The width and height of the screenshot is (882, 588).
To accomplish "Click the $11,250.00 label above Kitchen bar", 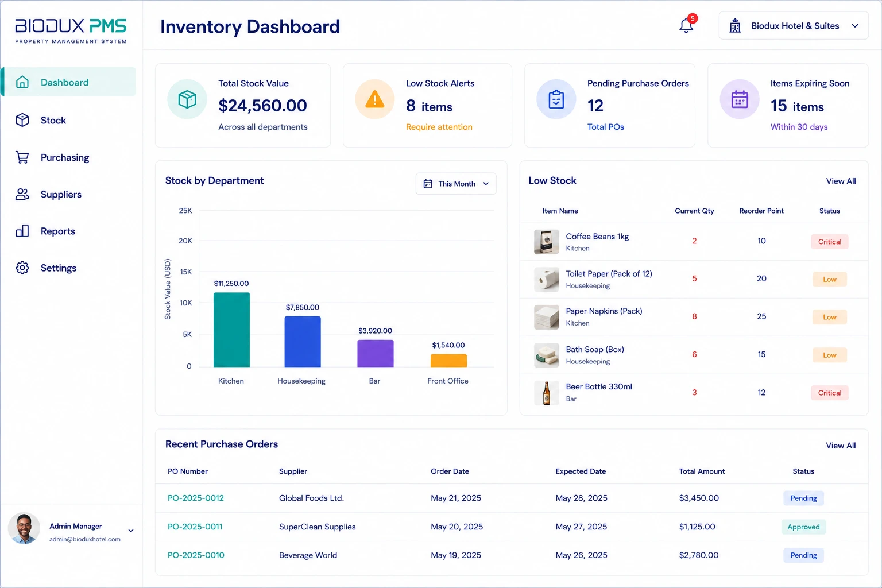I will 231,284.
